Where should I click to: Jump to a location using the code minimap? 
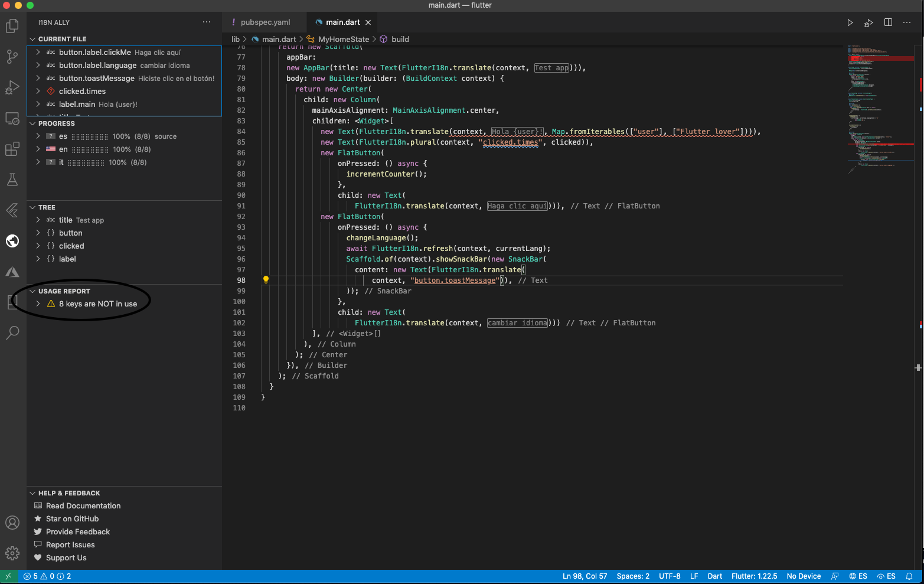pyautogui.click(x=880, y=110)
